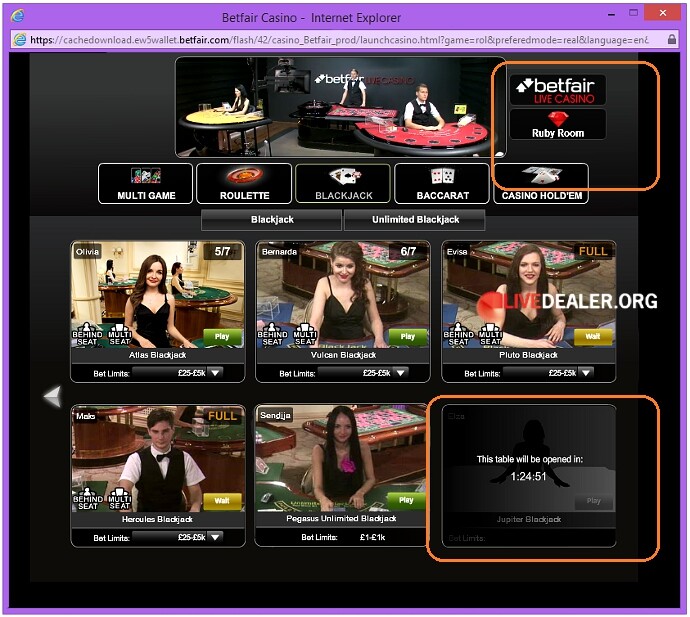Play at Atlas Blackjack table

222,337
